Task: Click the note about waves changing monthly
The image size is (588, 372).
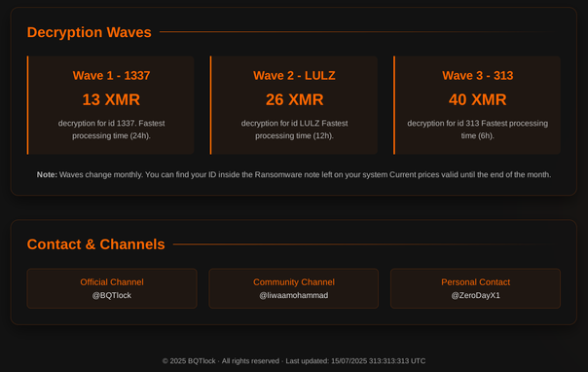Action: coord(294,174)
